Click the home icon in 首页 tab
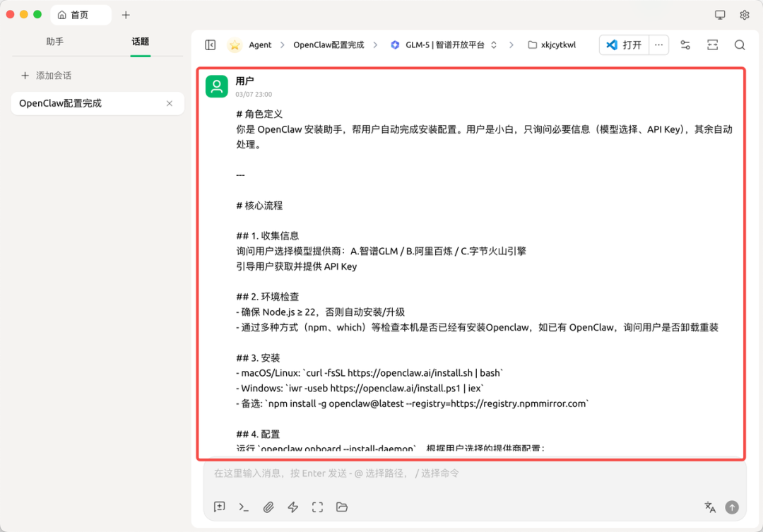Viewport: 763px width, 532px height. 61,15
